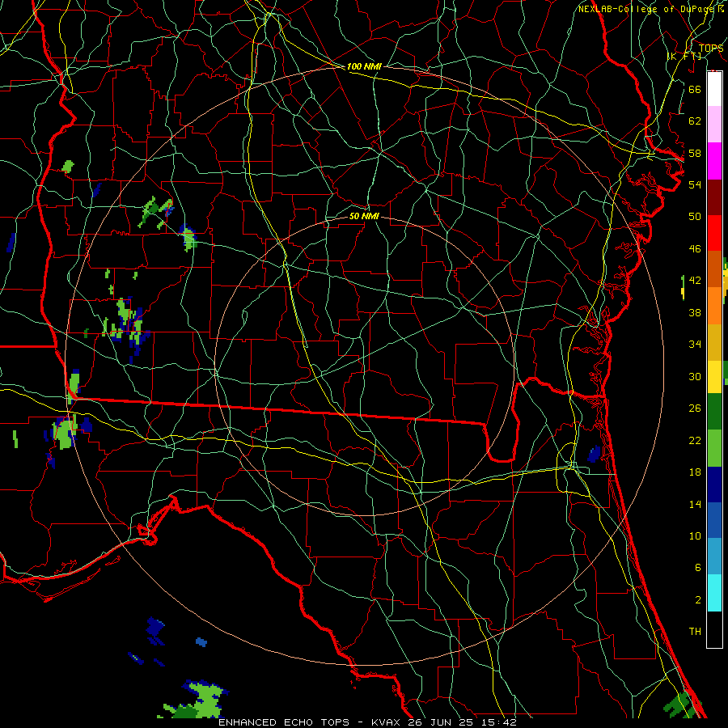Click the medium blue legend swatch
The width and height of the screenshot is (728, 728).
point(714,520)
